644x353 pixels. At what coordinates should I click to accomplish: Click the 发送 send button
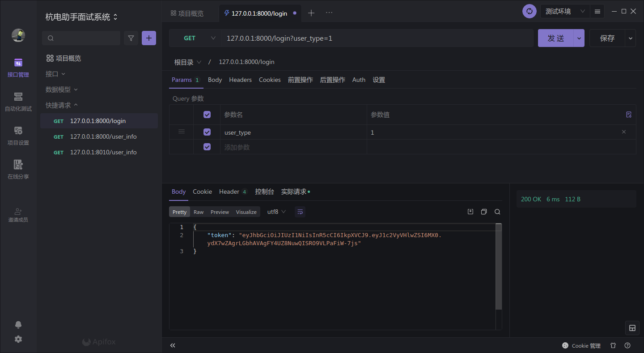pyautogui.click(x=556, y=38)
